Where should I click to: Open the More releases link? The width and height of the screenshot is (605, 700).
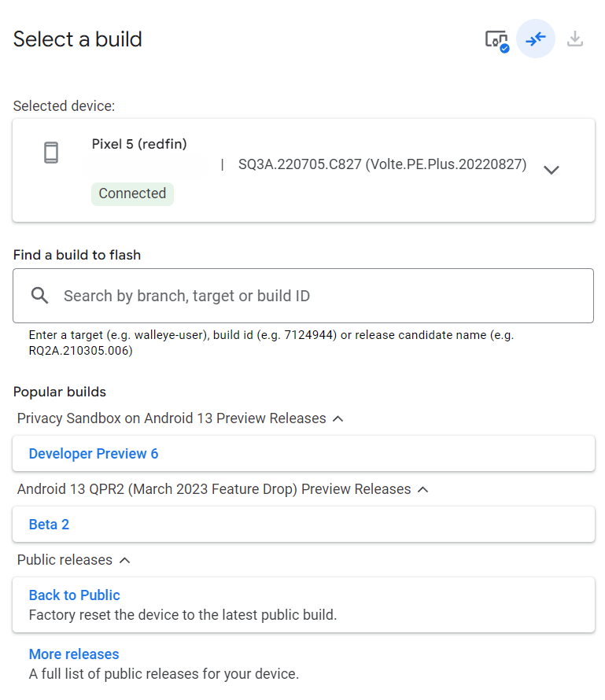[x=74, y=654]
